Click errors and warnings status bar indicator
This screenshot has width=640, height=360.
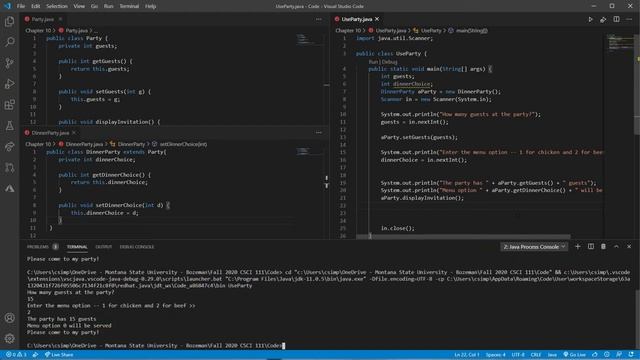click(16, 355)
